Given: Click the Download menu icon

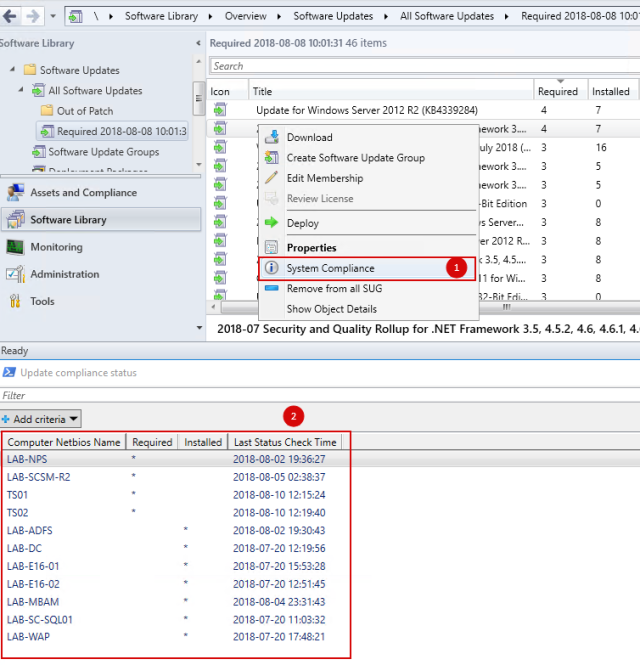Looking at the screenshot, I should (271, 137).
